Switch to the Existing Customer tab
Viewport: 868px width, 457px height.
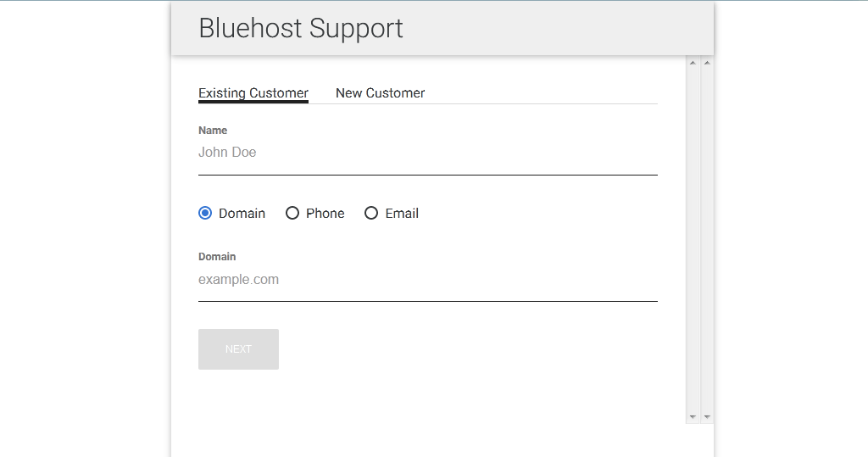click(253, 93)
